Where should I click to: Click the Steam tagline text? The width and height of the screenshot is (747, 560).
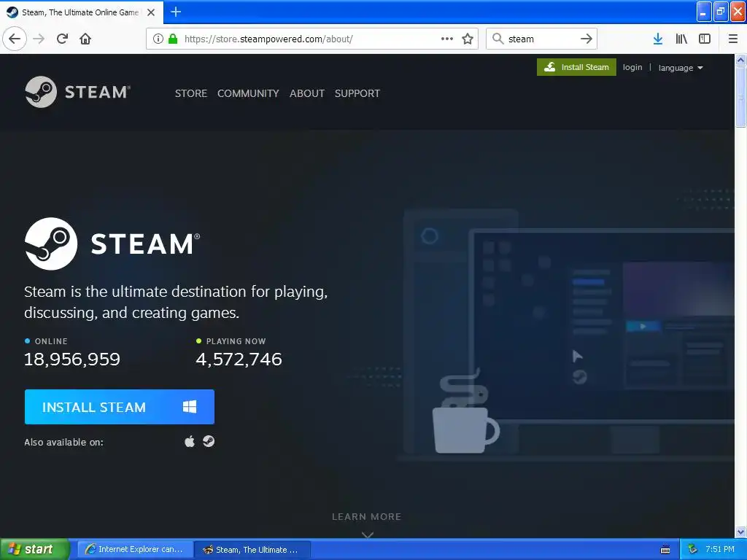[x=176, y=302]
